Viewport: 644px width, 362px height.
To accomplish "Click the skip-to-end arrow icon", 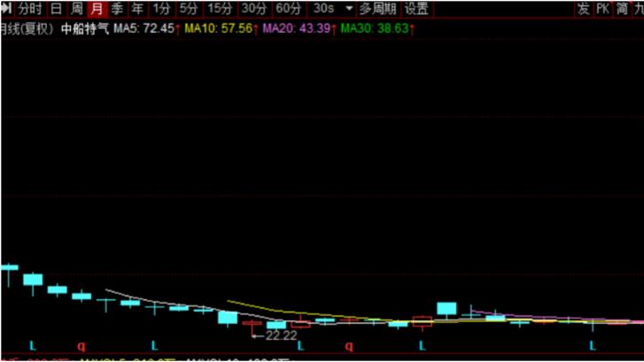I will click(x=5, y=8).
